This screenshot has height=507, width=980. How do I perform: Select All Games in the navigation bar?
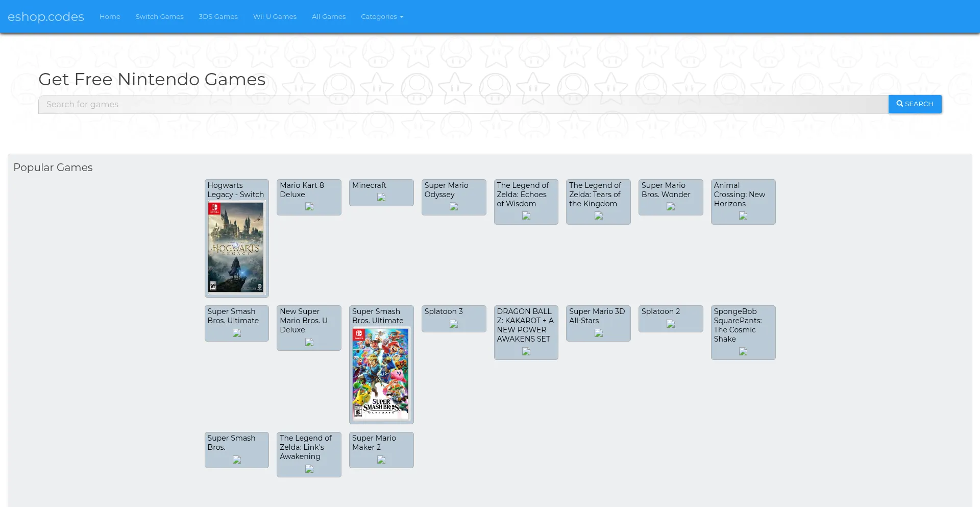point(329,17)
